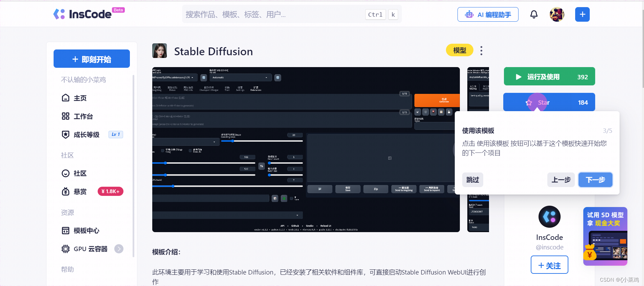Click the Lv 1 badge

(x=116, y=134)
